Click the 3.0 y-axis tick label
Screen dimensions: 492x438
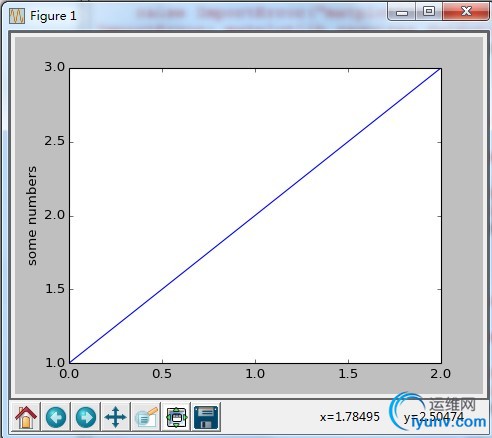(x=55, y=67)
